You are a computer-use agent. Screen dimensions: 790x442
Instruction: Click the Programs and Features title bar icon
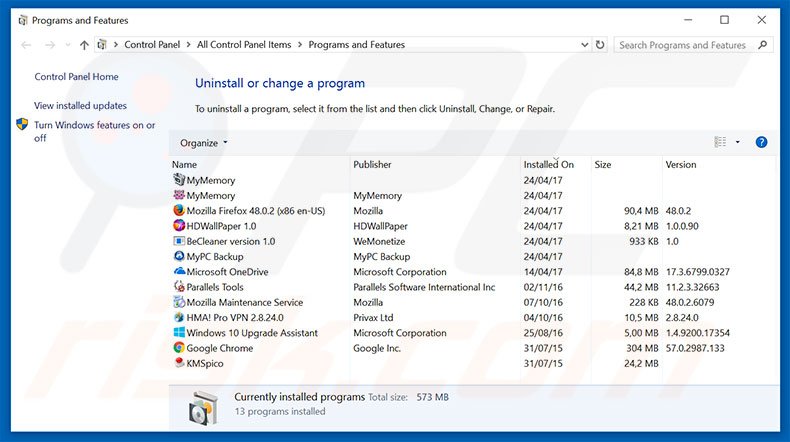(23, 20)
